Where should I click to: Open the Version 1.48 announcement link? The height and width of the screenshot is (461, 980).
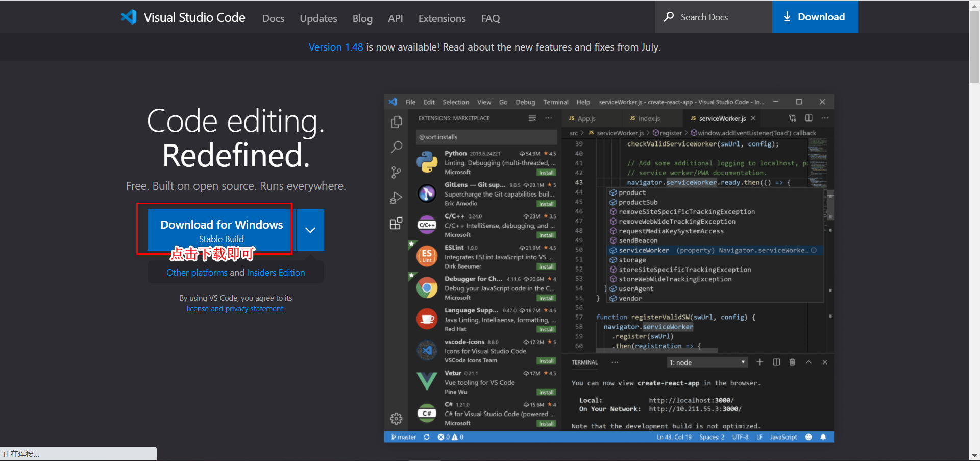[x=335, y=47]
